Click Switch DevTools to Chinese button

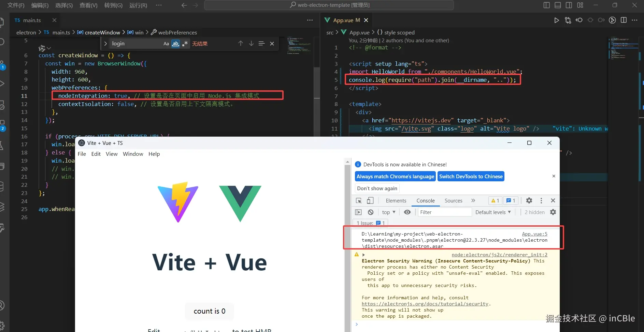[471, 177]
